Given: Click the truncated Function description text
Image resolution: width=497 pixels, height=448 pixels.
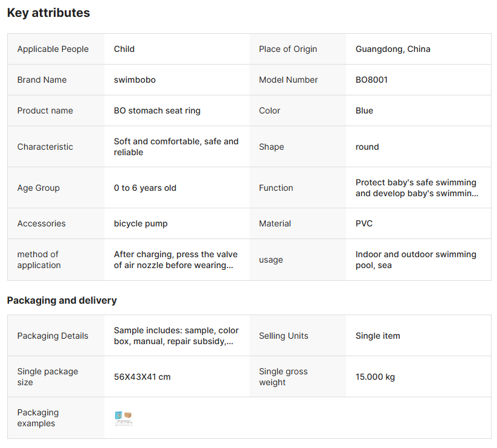Looking at the screenshot, I should (x=415, y=188).
